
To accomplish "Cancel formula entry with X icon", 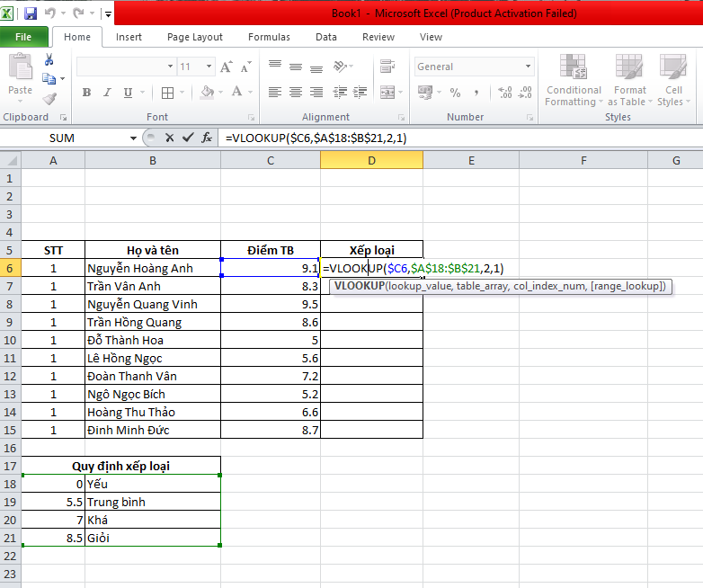I will point(170,138).
